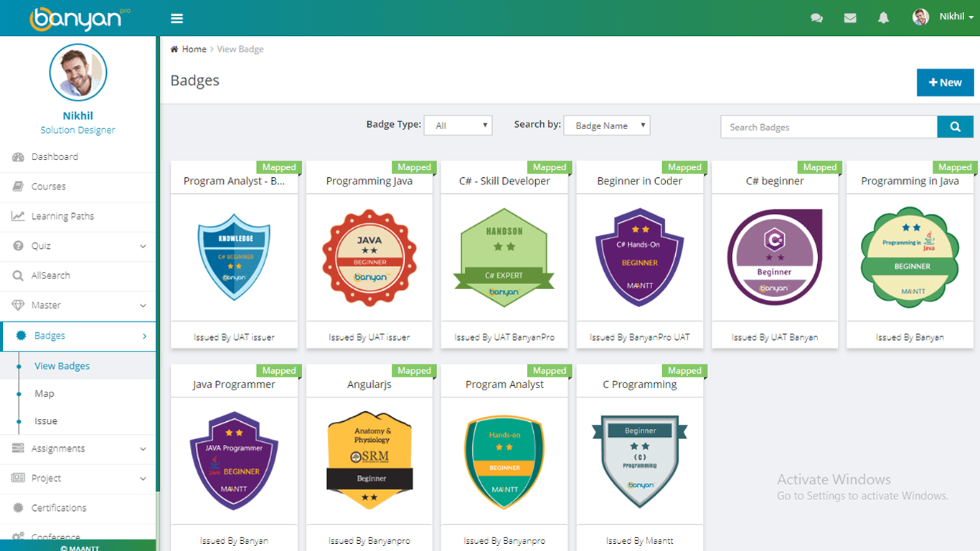Select the Issue submenu item
The width and height of the screenshot is (980, 551).
77,421
